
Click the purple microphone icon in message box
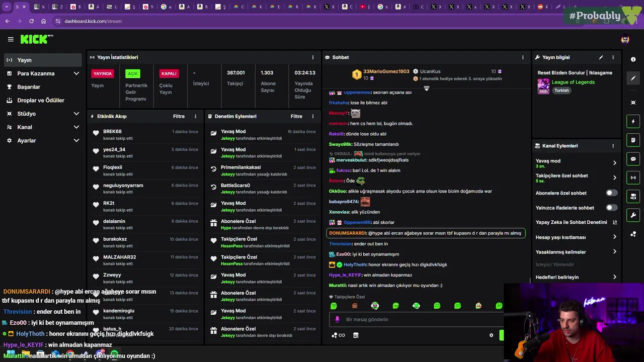pos(338,319)
